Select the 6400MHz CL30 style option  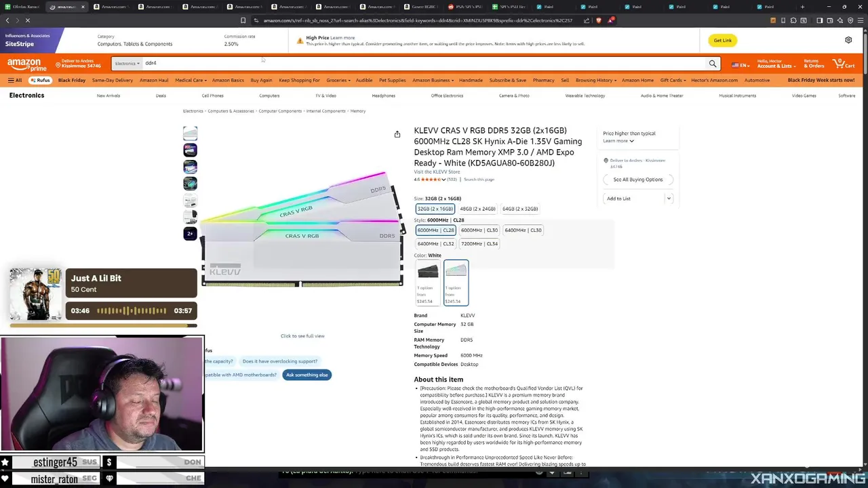click(x=523, y=230)
